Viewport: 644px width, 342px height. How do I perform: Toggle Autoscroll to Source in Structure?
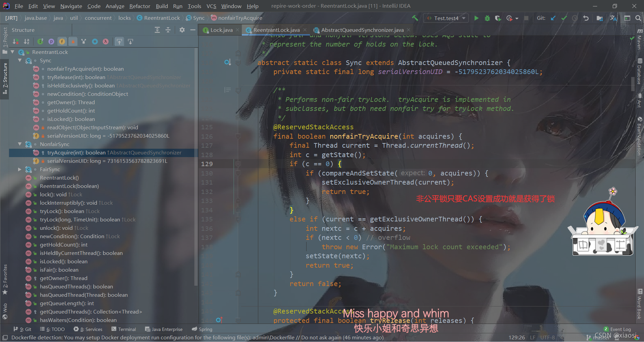[x=119, y=42]
